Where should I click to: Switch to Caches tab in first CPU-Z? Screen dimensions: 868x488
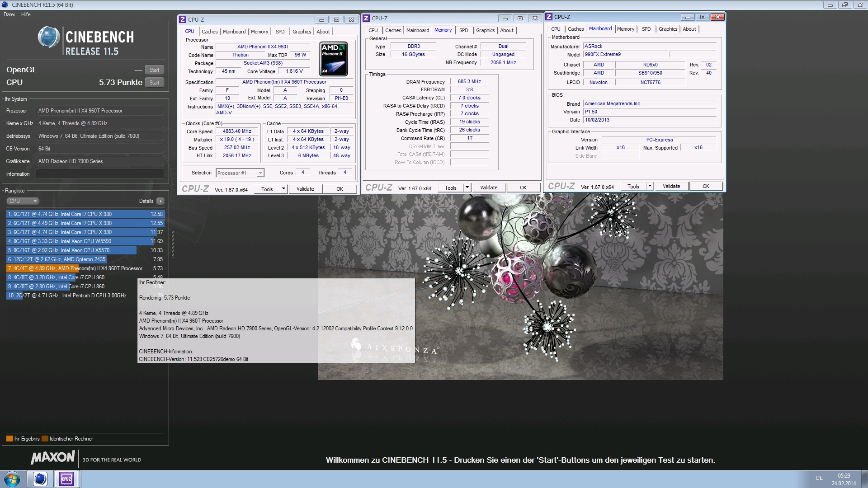[x=209, y=32]
